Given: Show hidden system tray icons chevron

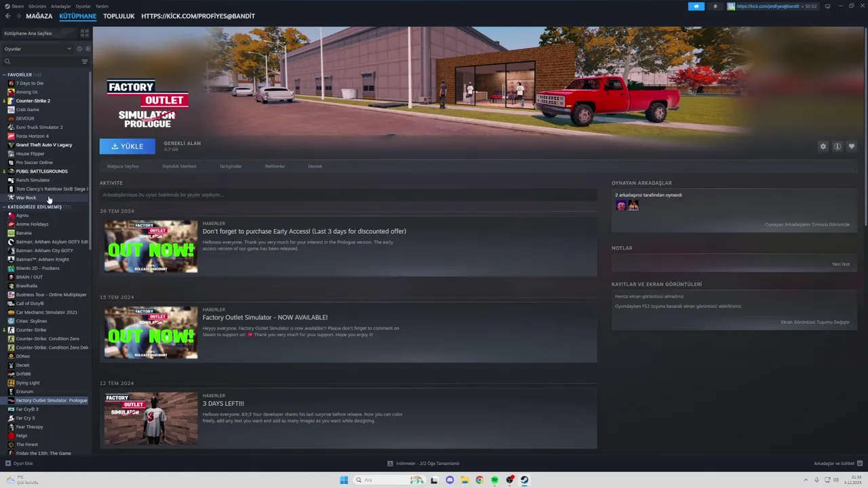Looking at the screenshot, I should point(807,480).
